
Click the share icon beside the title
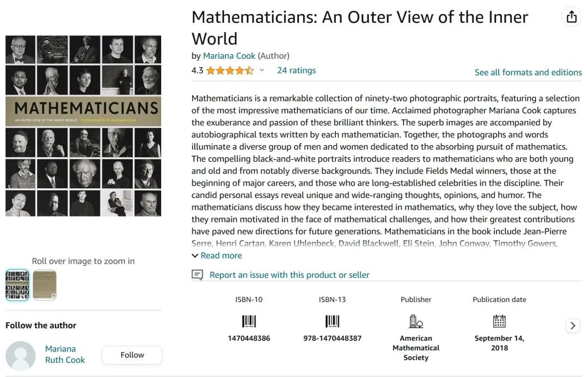click(x=572, y=16)
